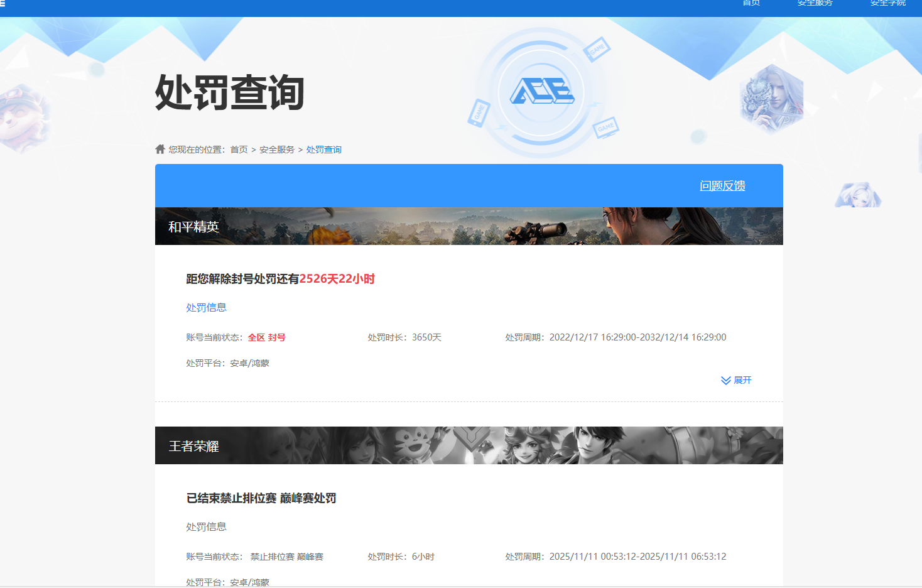Click 处罚查询 in the breadcrumb trail

point(323,150)
